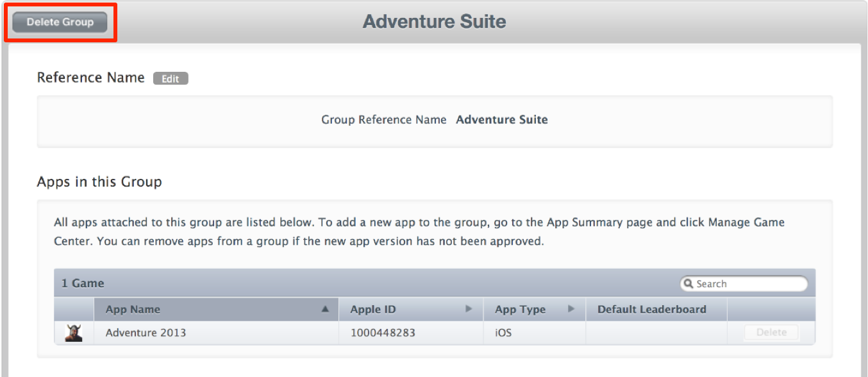Click the arrow beside App Type header
The width and height of the screenshot is (868, 377).
pos(571,309)
